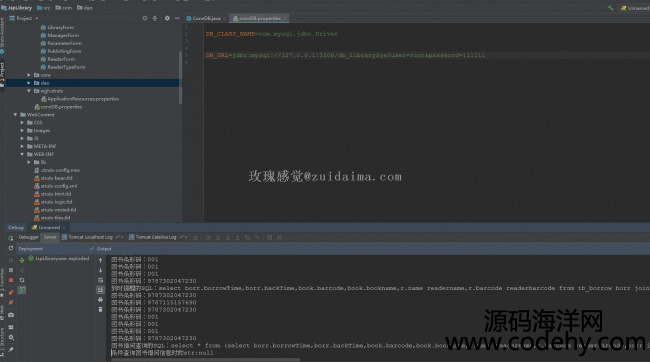Open Project side tool window button
This screenshot has width=650, height=362.
tap(2, 75)
